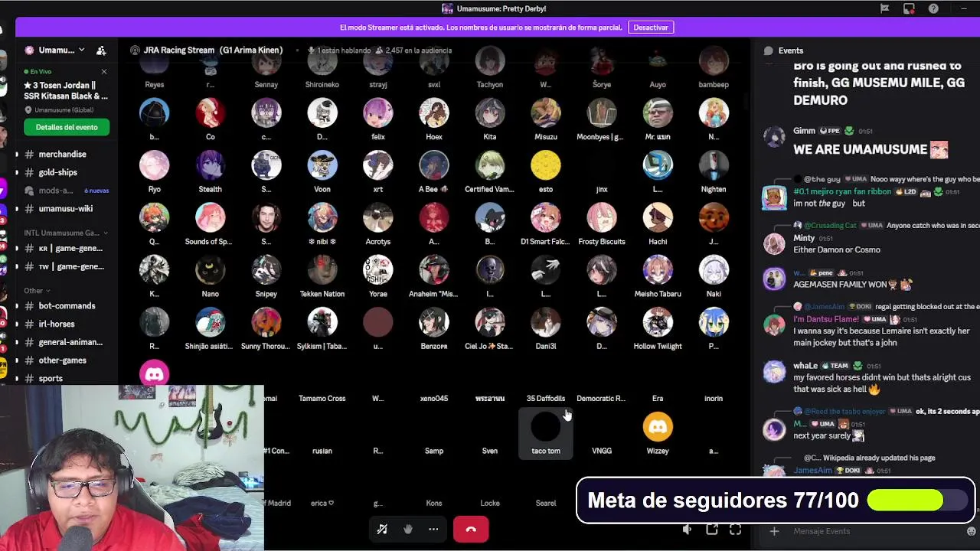Click the Events chat bubble icon
The width and height of the screenshot is (980, 551).
[x=768, y=51]
